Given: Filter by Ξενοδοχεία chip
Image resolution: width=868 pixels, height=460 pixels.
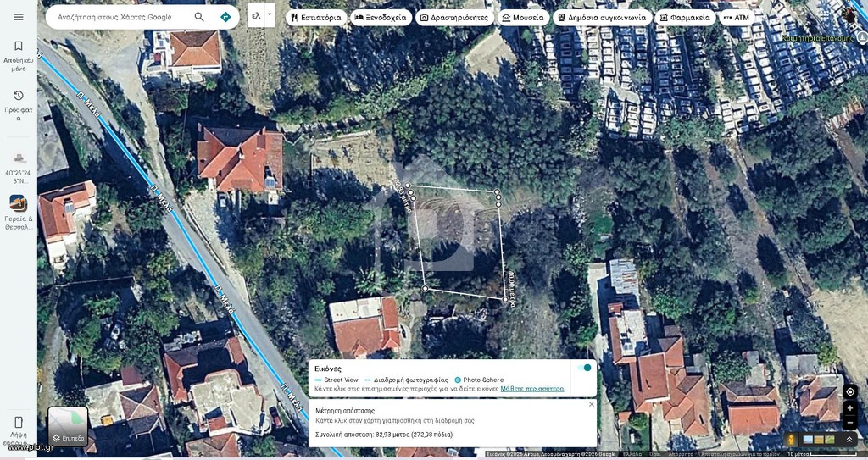Looking at the screenshot, I should [381, 18].
